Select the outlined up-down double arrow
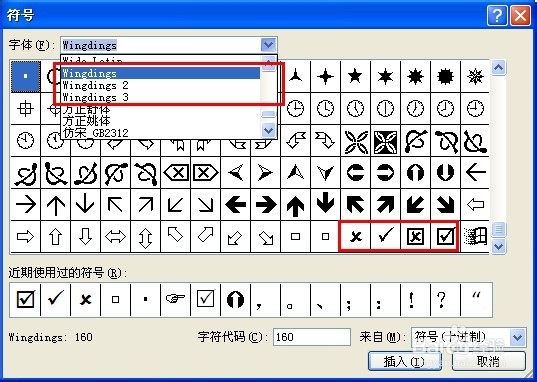Screen dimensions: 537x382 tap(146, 236)
